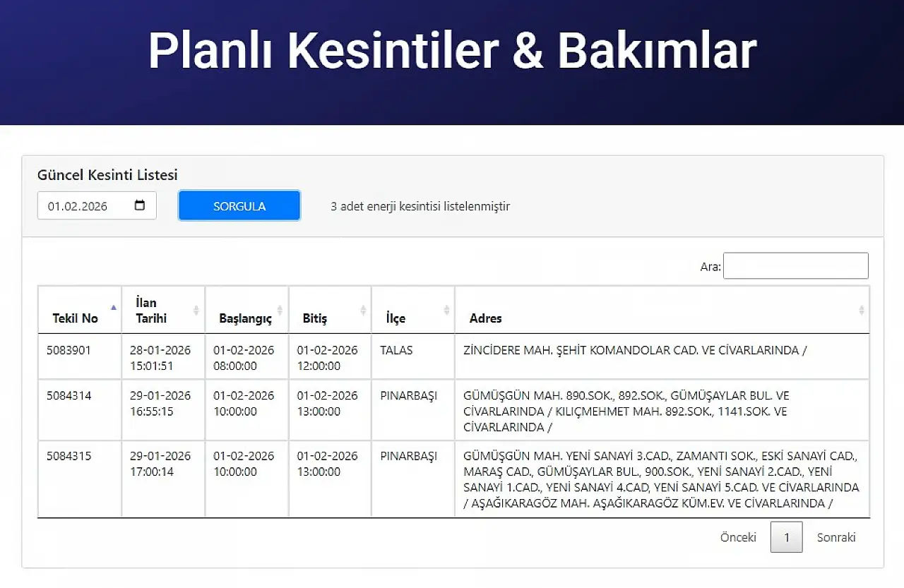Select page 1 in pagination

786,537
